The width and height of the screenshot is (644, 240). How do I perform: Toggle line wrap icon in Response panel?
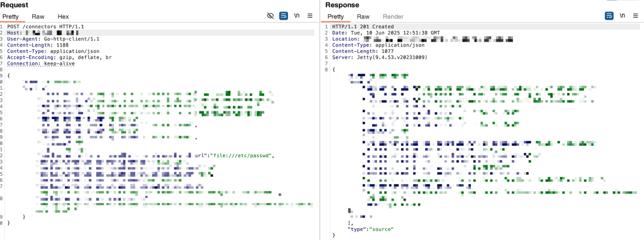[609, 16]
